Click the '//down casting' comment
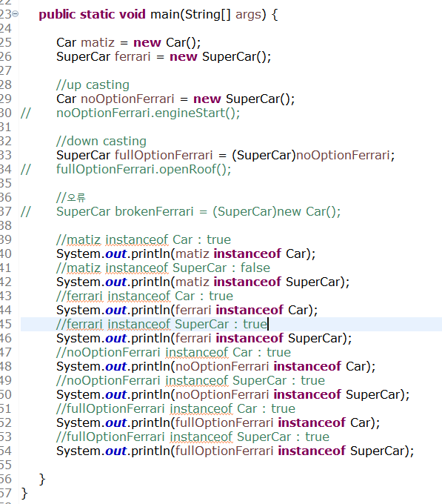 coord(101,141)
